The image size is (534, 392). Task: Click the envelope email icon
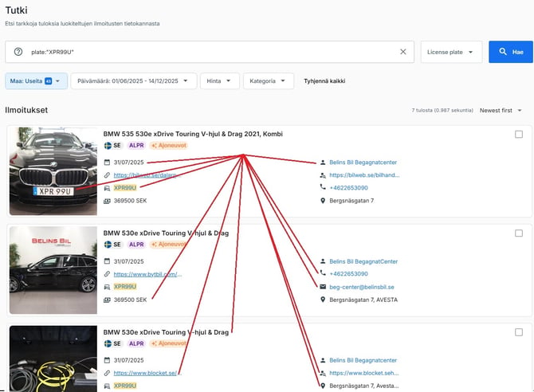point(323,287)
